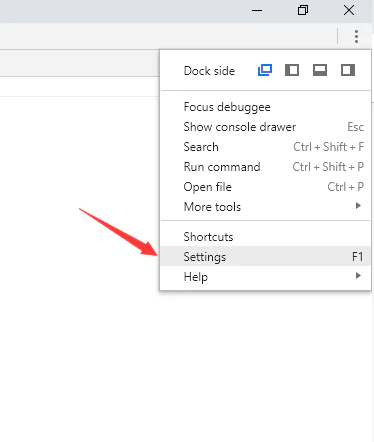The width and height of the screenshot is (374, 442).
Task: Click the F1 shortcut label beside Settings
Action: coord(358,257)
